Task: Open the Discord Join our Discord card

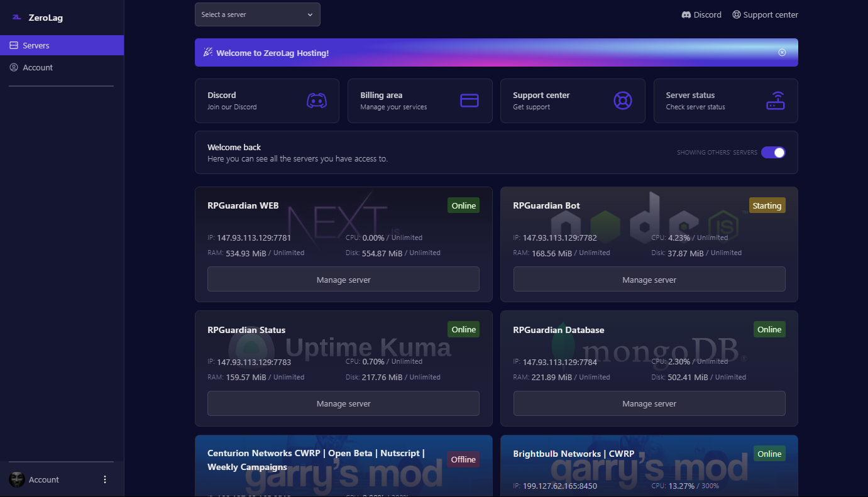Action: coord(267,101)
